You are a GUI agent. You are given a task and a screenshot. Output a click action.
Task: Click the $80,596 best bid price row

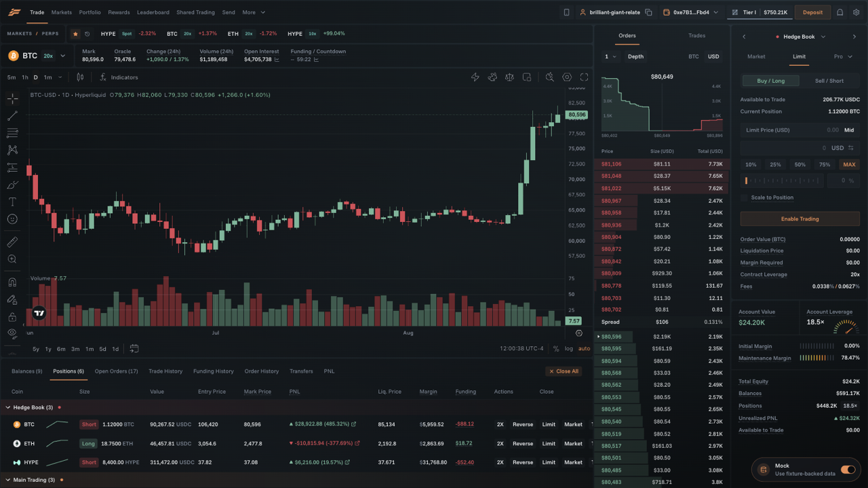(x=662, y=337)
